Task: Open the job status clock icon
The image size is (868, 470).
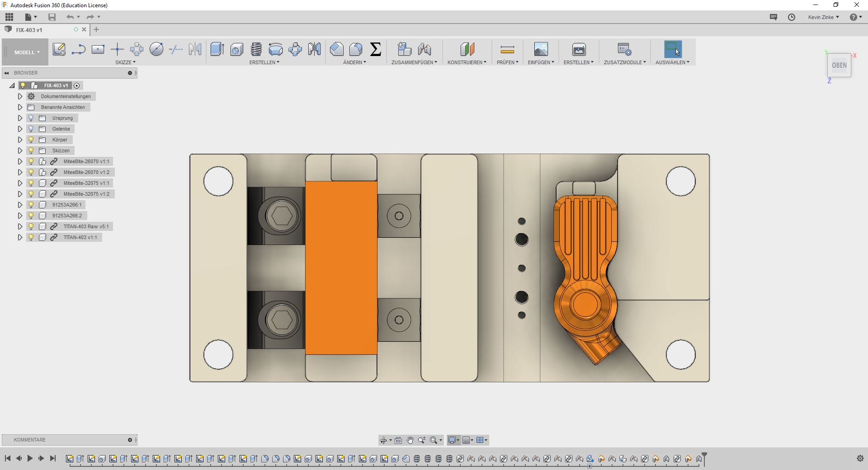Action: pos(792,17)
